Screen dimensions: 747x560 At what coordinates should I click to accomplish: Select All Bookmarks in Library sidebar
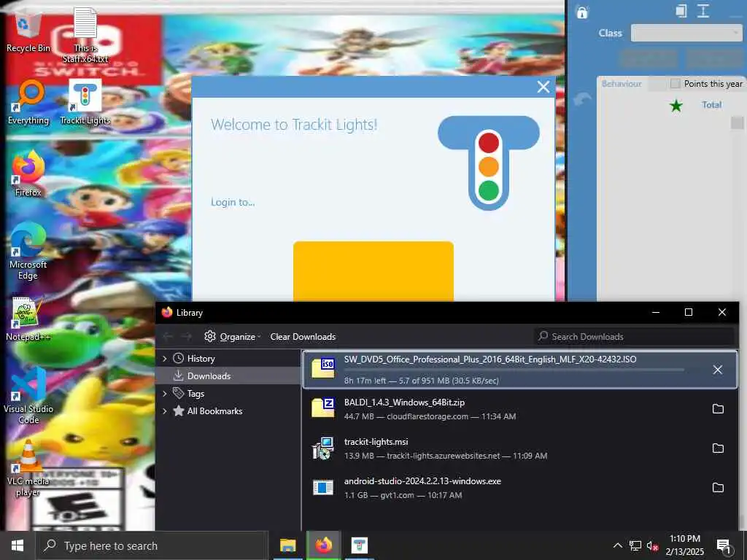click(228, 411)
